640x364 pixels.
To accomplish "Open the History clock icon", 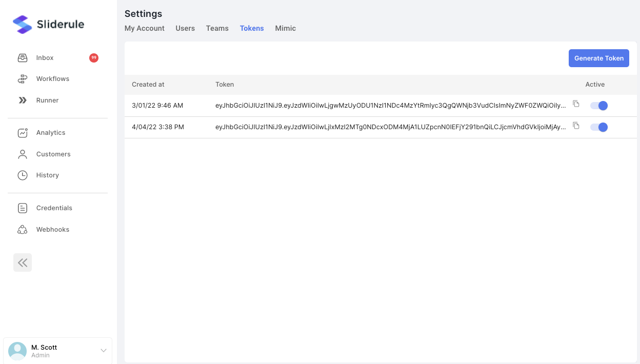I will pos(23,175).
